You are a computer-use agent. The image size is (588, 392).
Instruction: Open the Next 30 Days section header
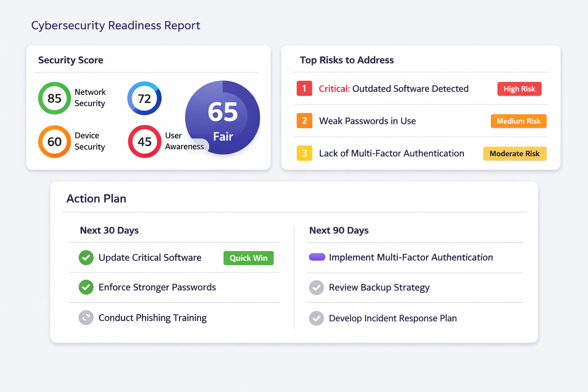(x=109, y=230)
